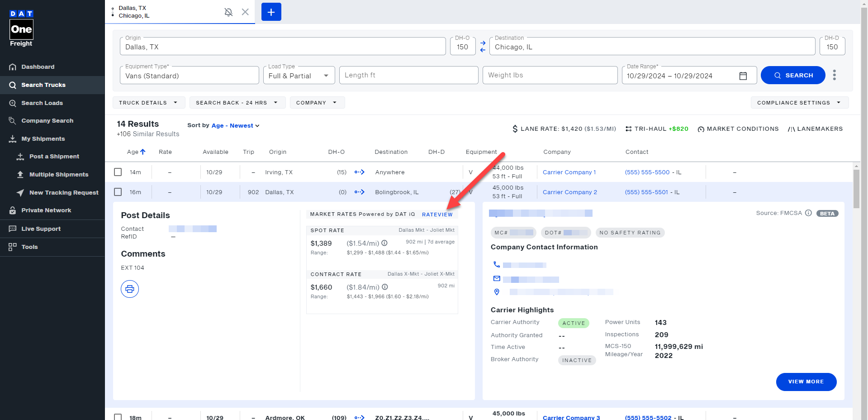
Task: Check the box for the Irving, TX row
Action: 118,172
